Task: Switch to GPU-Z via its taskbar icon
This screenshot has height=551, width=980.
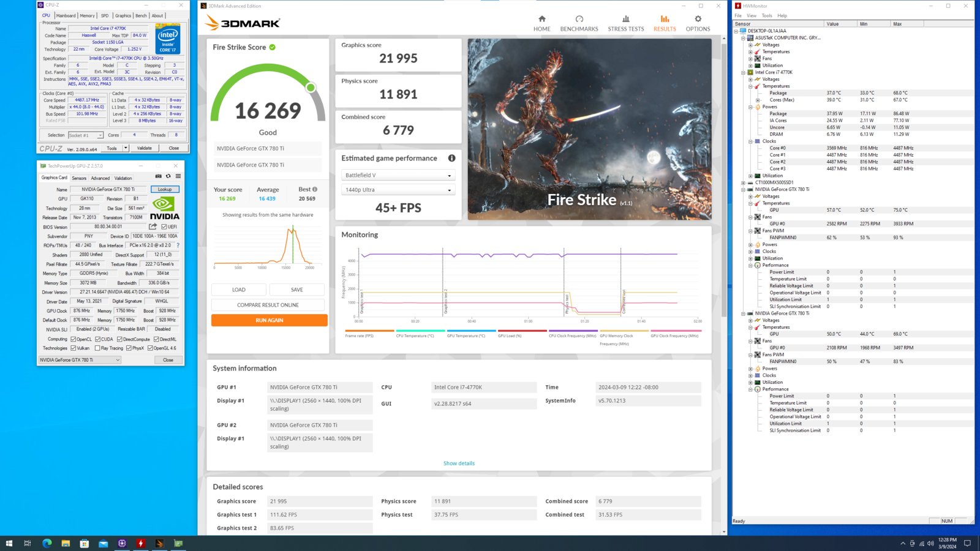Action: click(178, 543)
